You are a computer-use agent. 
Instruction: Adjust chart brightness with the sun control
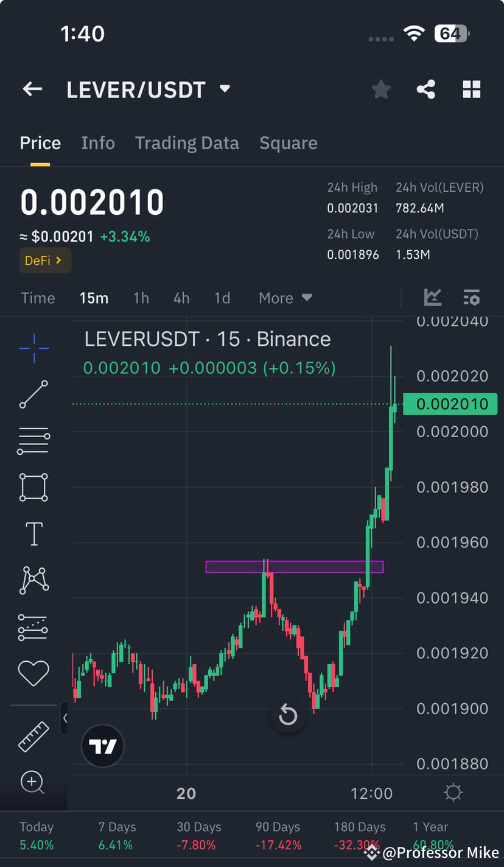pyautogui.click(x=453, y=792)
